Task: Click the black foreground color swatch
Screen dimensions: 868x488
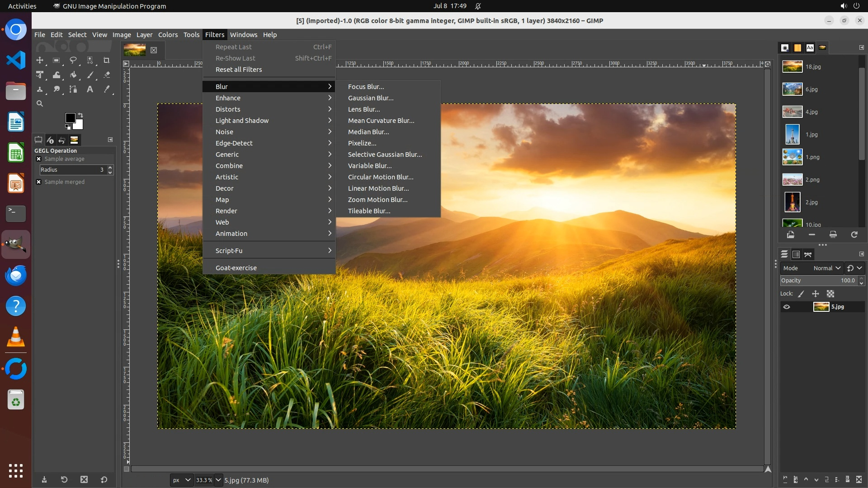Action: point(70,118)
